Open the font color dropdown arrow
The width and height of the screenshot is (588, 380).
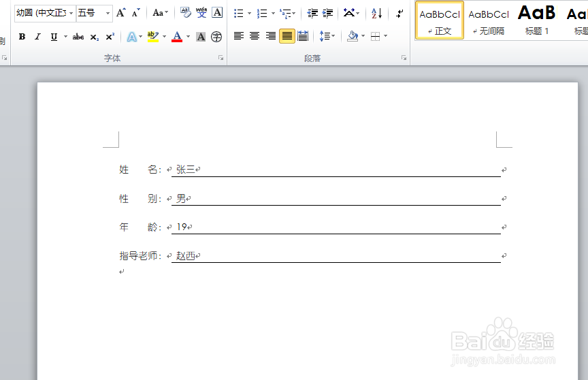pyautogui.click(x=188, y=37)
